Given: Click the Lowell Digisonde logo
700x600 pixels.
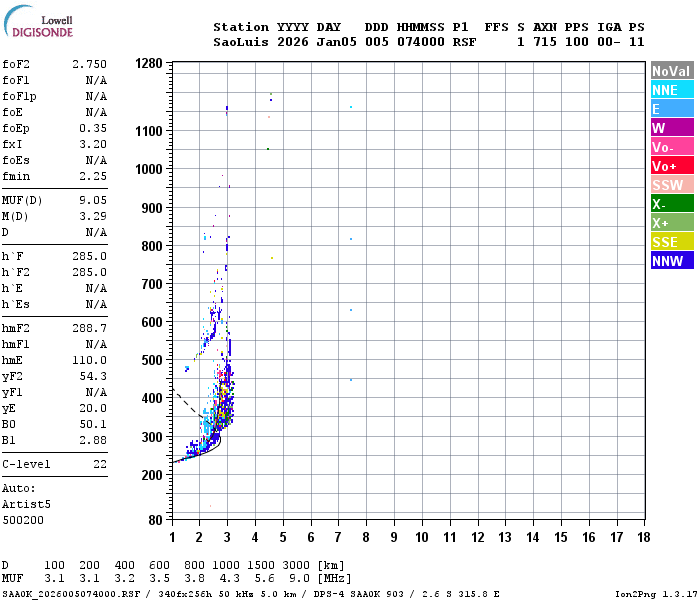Looking at the screenshot, I should point(38,21).
